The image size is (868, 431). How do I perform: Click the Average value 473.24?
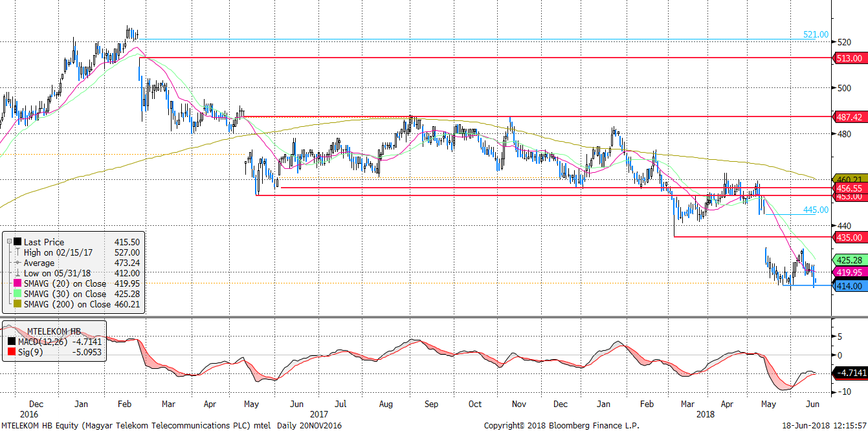coord(126,263)
